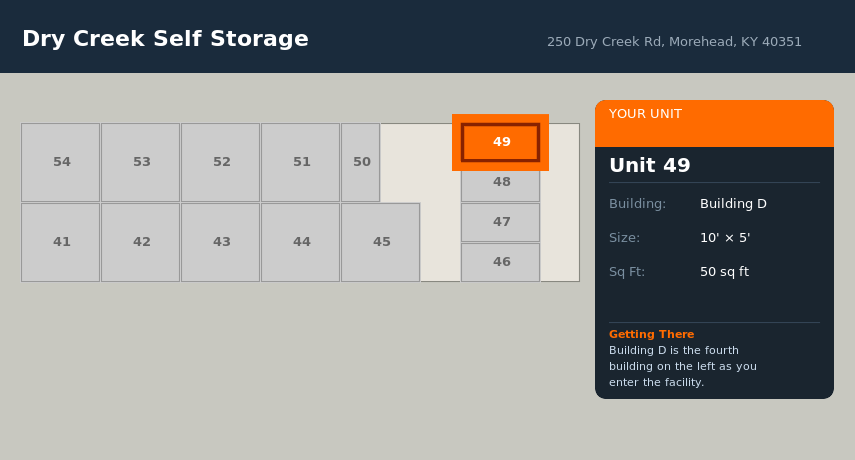
Task: Select unit 52 block
Action: [220, 162]
